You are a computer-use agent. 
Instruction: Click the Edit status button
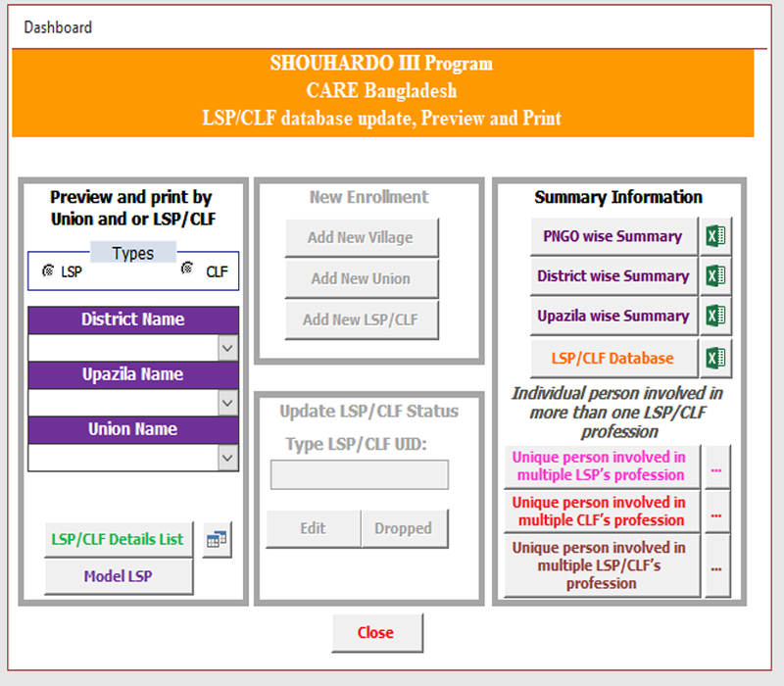point(314,528)
